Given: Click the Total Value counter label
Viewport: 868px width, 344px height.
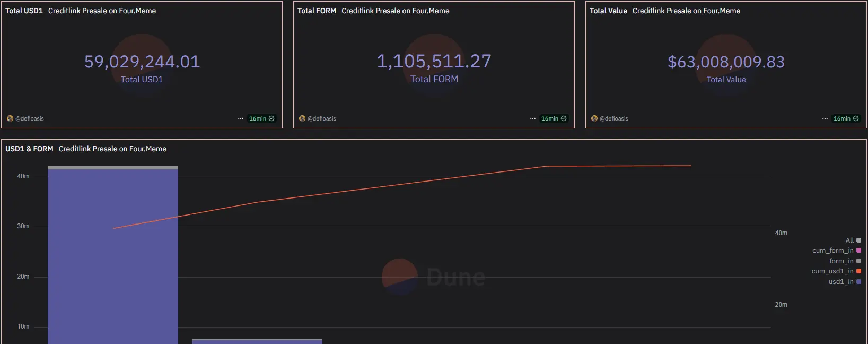Looking at the screenshot, I should 726,80.
